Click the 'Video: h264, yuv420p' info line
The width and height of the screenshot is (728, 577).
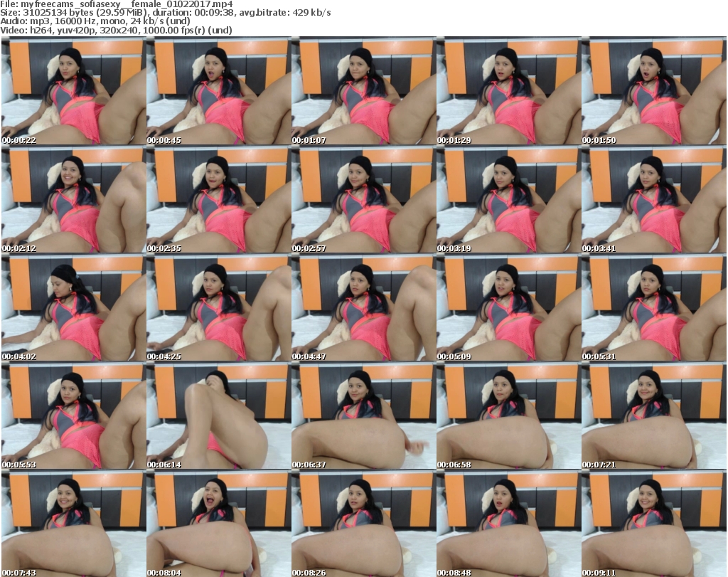(116, 30)
